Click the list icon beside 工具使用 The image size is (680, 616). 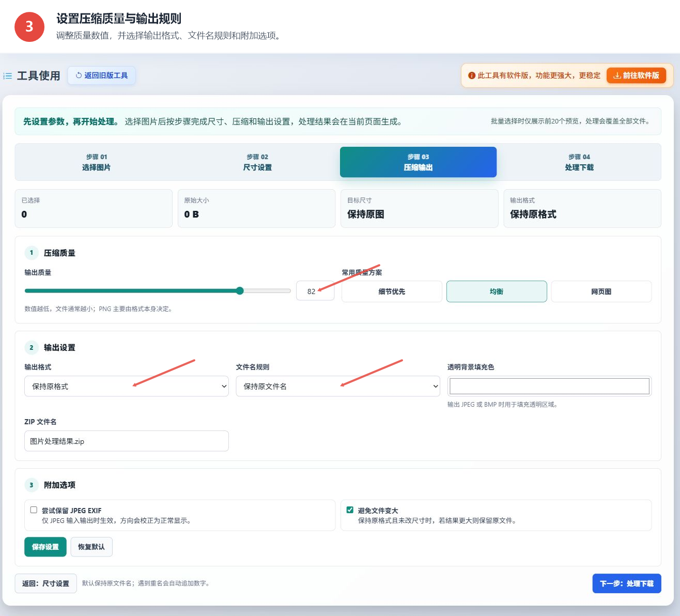[x=8, y=76]
